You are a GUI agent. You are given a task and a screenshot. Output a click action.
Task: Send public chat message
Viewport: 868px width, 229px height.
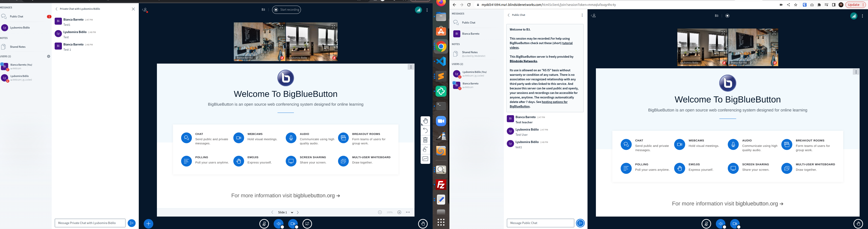tap(580, 223)
